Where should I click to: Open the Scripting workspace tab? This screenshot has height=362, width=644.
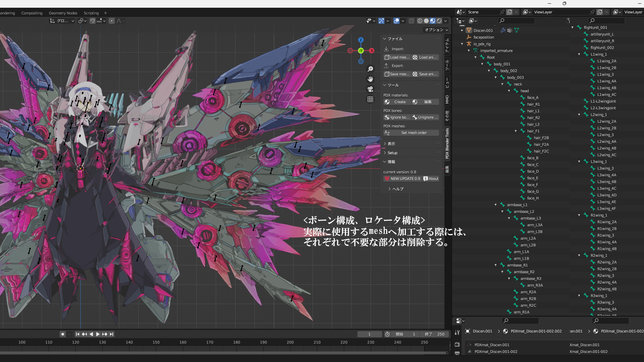tap(91, 13)
